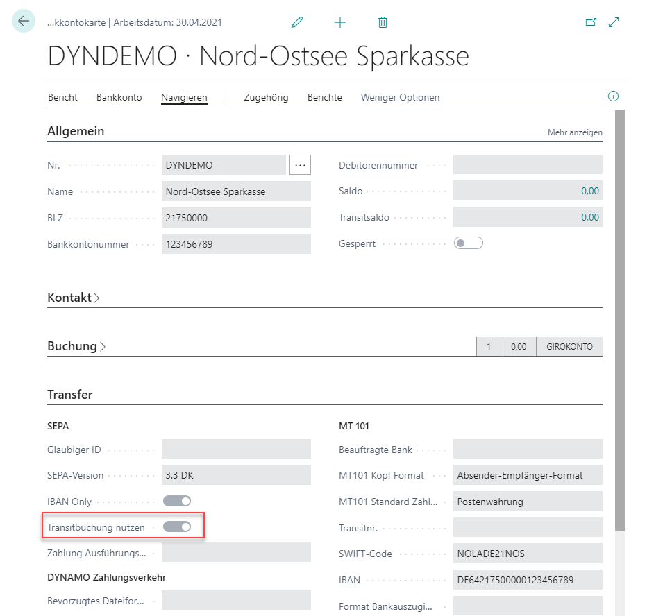The image size is (672, 616).
Task: Toggle the IBAN Only switch
Action: click(x=176, y=501)
